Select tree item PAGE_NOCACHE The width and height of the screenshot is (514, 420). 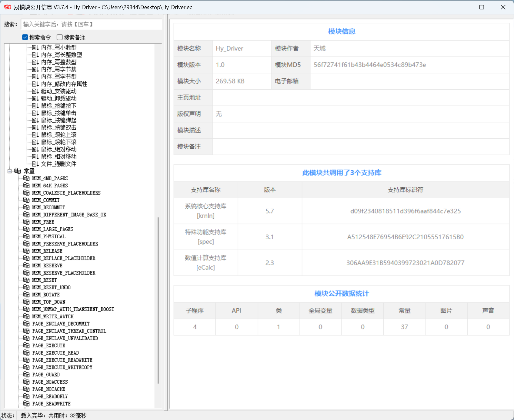pyautogui.click(x=49, y=389)
